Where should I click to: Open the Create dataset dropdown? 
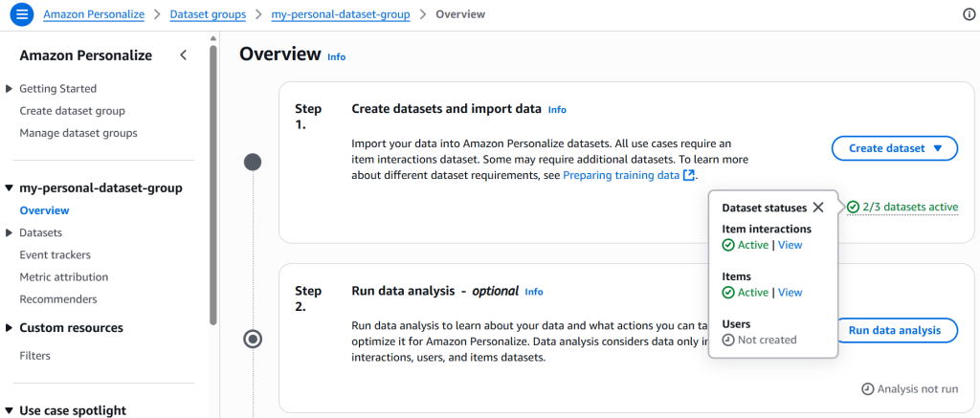tap(895, 148)
